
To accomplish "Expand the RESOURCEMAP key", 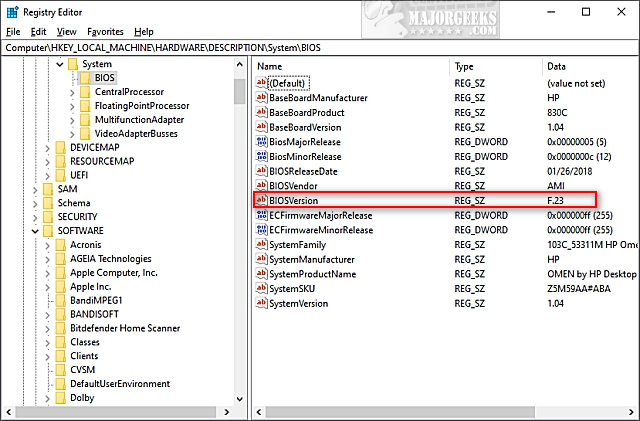I will coord(48,162).
